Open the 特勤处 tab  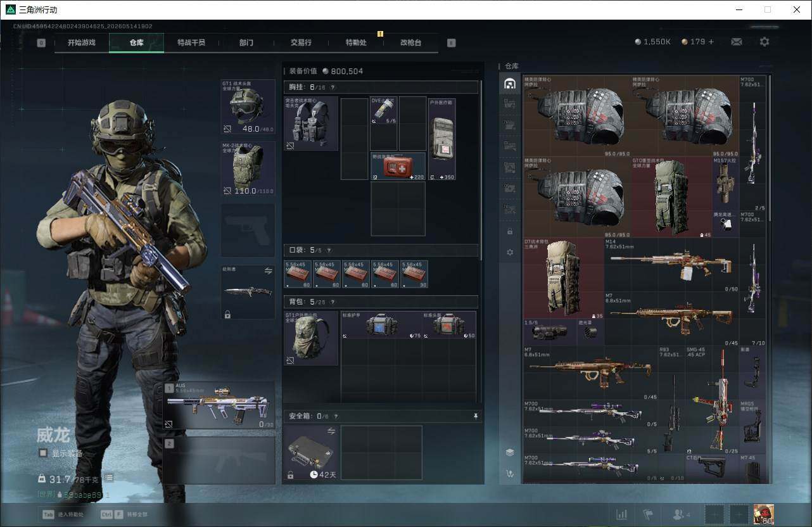pyautogui.click(x=356, y=42)
